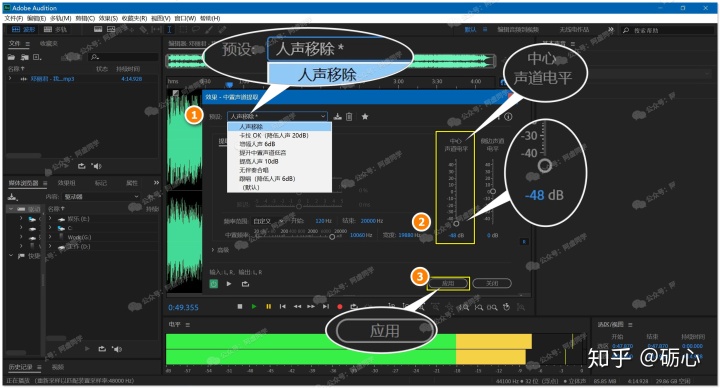The width and height of the screenshot is (720, 388).
Task: Open the 文件(F) menu
Action: pos(14,18)
